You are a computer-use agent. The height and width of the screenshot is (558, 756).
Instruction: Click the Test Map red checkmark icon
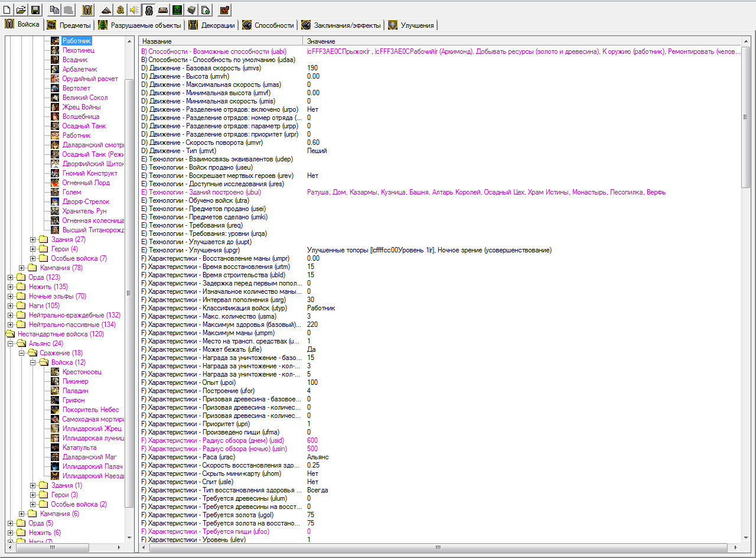click(224, 9)
